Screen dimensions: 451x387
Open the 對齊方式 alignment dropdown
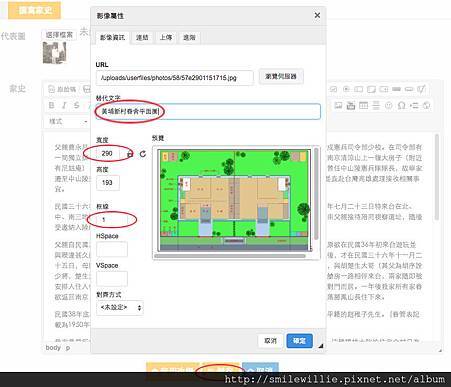pos(120,307)
